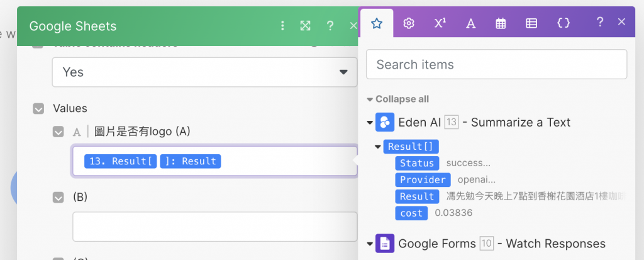
Task: Toggle the Values checkbox
Action: (x=38, y=109)
